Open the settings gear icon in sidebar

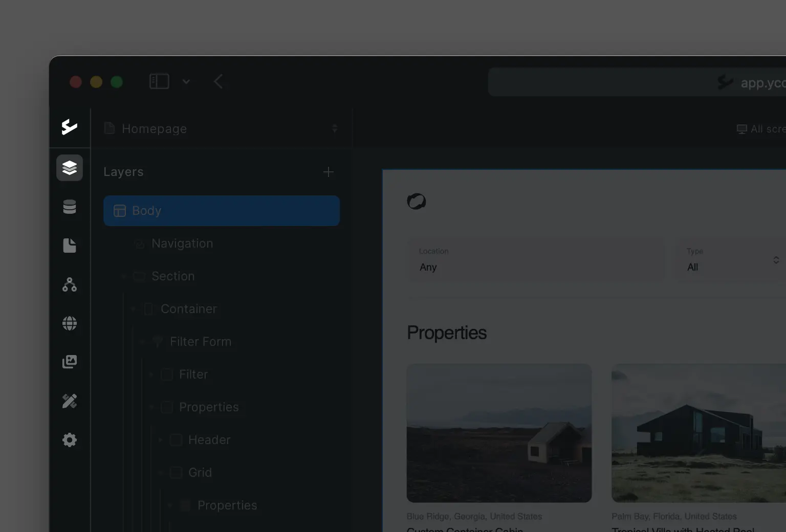pos(70,440)
